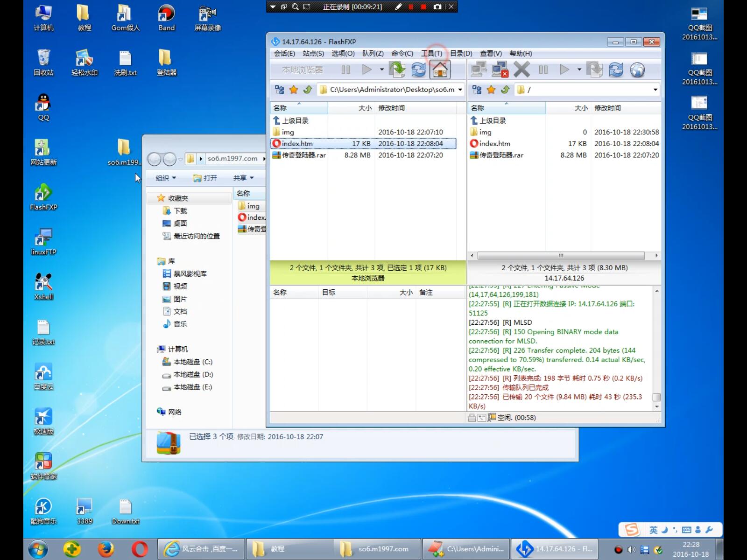This screenshot has height=560, width=747.
Task: Refresh the local file list
Action: click(418, 70)
